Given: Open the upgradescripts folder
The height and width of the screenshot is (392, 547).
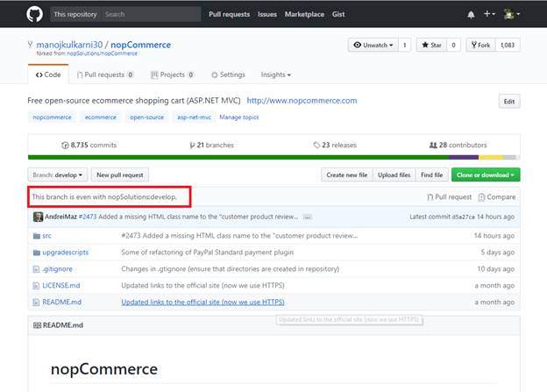Looking at the screenshot, I should [65, 253].
